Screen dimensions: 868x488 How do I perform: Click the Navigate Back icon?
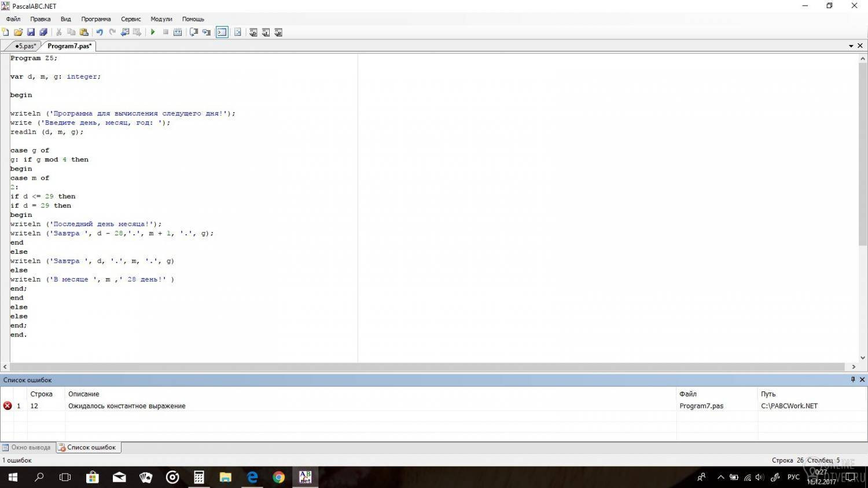(x=125, y=32)
